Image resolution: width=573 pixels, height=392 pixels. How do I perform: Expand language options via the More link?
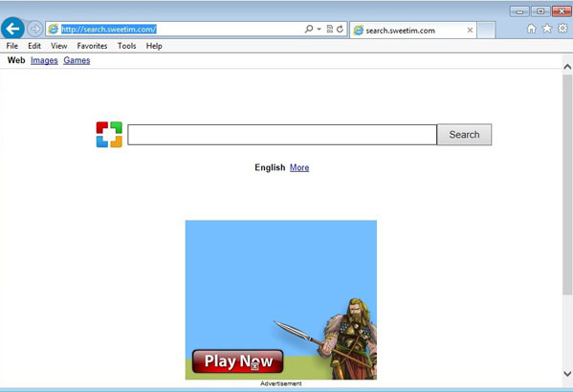click(299, 167)
